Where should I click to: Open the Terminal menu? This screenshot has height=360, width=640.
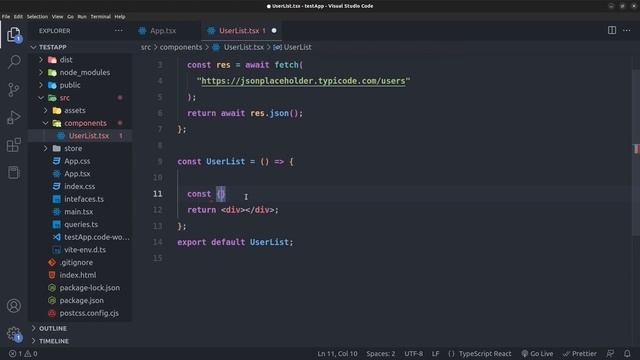[100, 17]
